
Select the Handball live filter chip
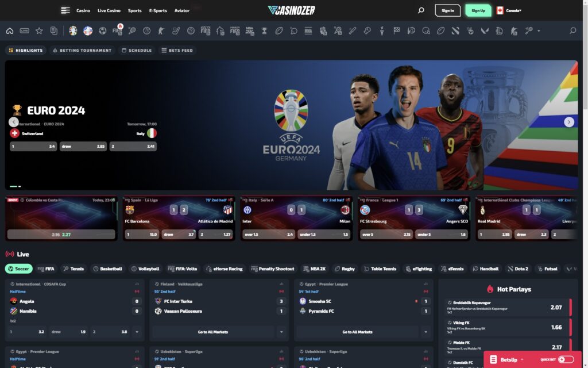(x=486, y=269)
